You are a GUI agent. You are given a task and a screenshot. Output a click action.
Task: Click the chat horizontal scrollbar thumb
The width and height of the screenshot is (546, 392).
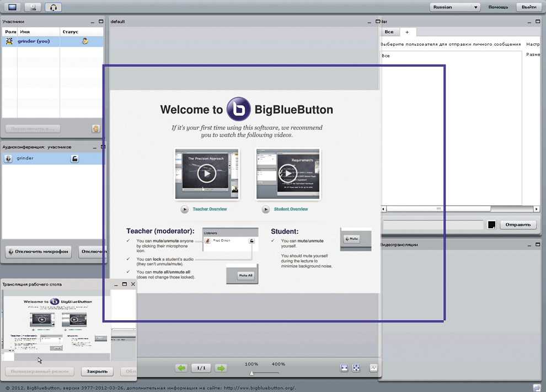pos(439,209)
